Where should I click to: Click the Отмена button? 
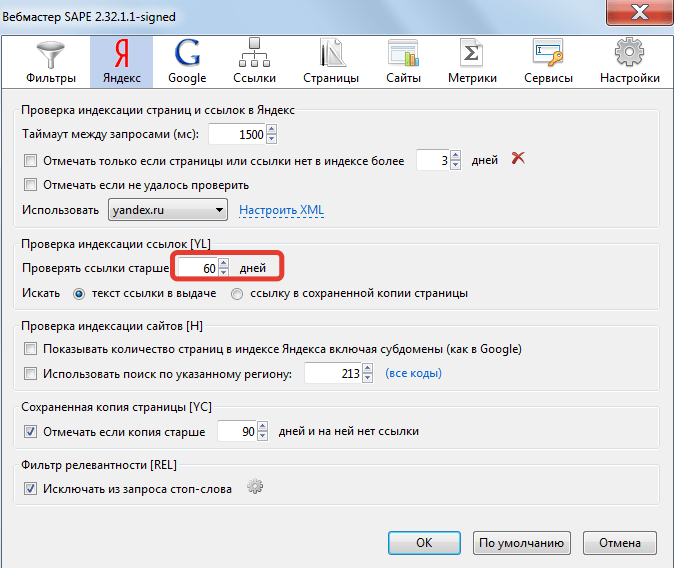pos(620,543)
